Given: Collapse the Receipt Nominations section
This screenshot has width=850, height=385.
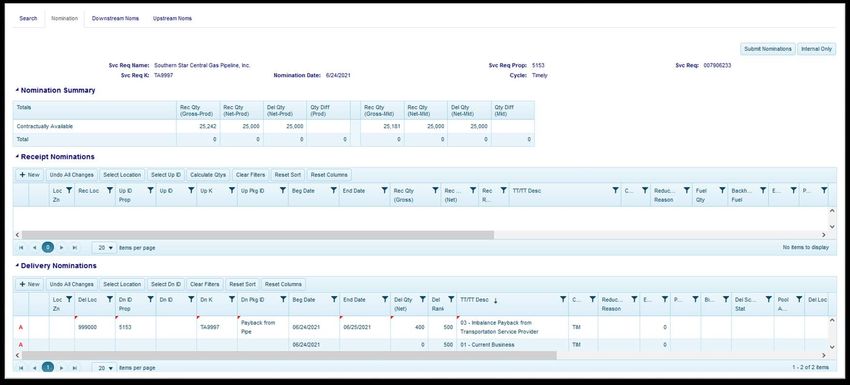Looking at the screenshot, I should 17,157.
